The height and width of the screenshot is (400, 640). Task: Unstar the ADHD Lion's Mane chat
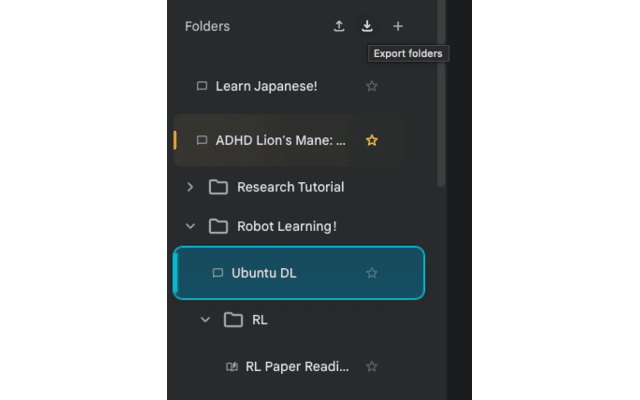click(371, 140)
